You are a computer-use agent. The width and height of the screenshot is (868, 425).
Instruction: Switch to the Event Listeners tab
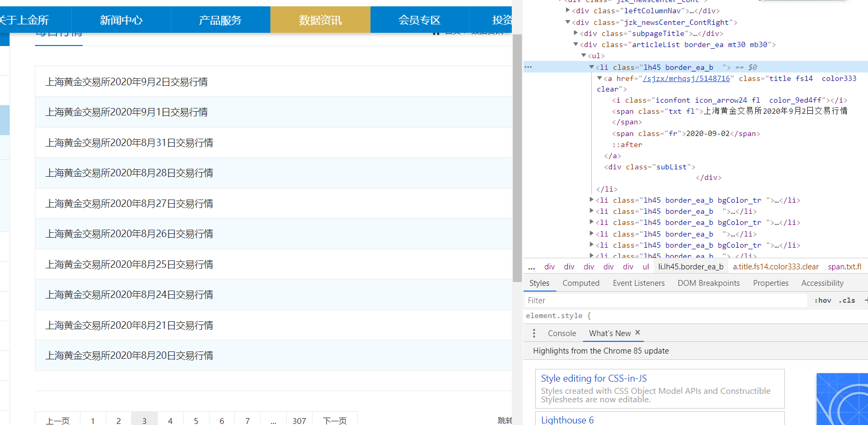pyautogui.click(x=639, y=283)
